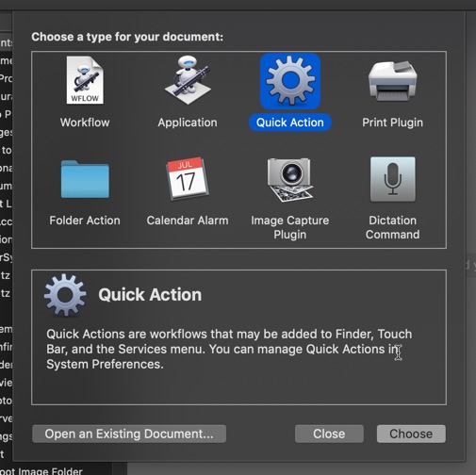Screen dimensions: 476x475
Task: Select the Print Plugin printer icon
Action: coord(393,81)
